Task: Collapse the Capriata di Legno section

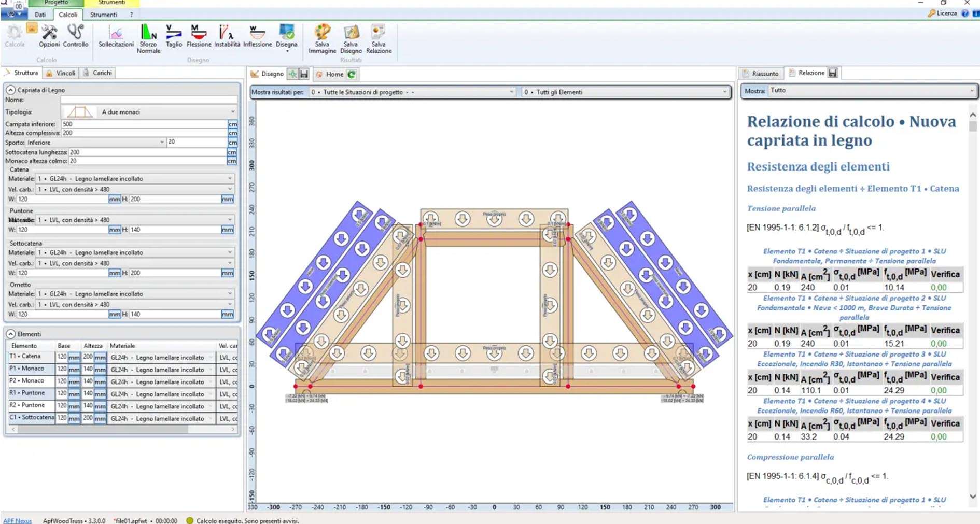Action: point(10,90)
